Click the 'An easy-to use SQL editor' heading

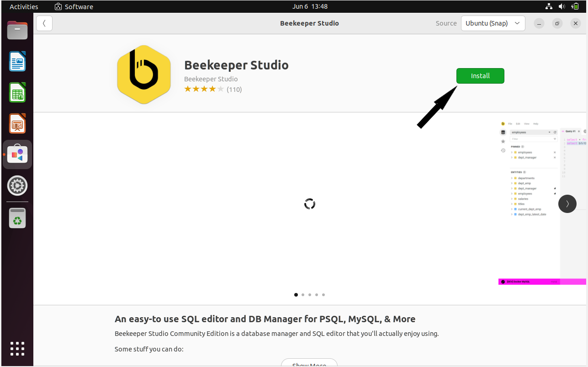point(265,319)
